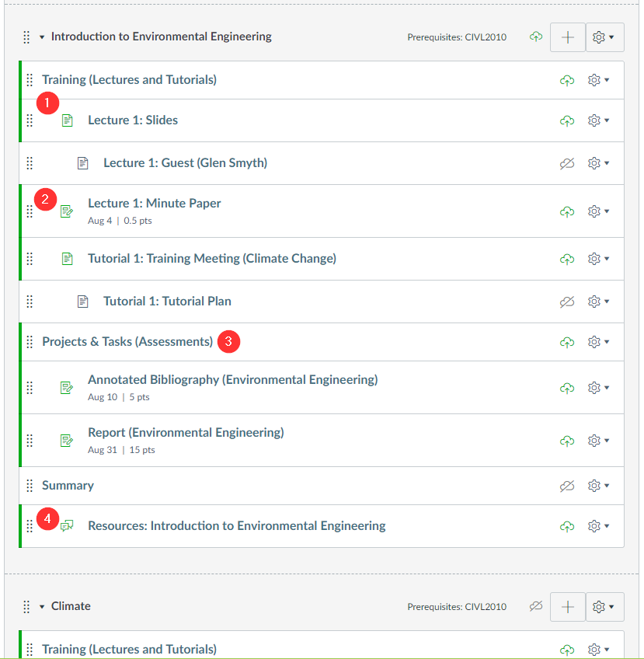The height and width of the screenshot is (659, 644).
Task: Click the page icon beside Lecture 1: Guest
Action: tap(83, 163)
